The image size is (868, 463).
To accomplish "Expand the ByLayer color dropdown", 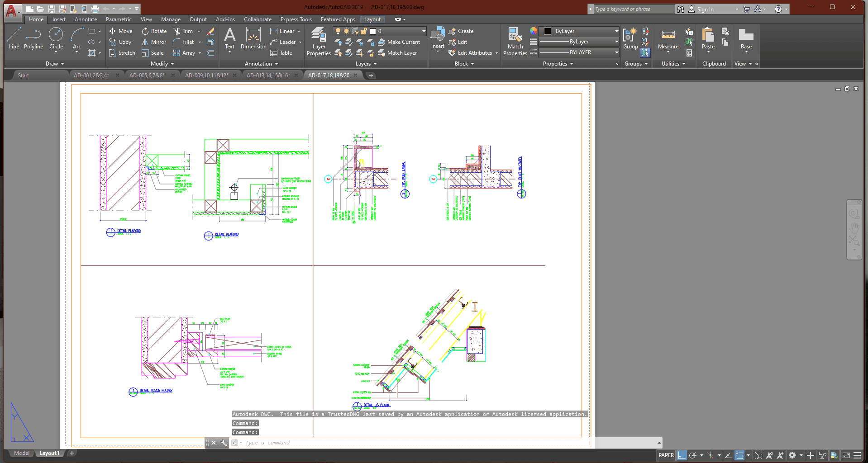I will click(x=616, y=31).
